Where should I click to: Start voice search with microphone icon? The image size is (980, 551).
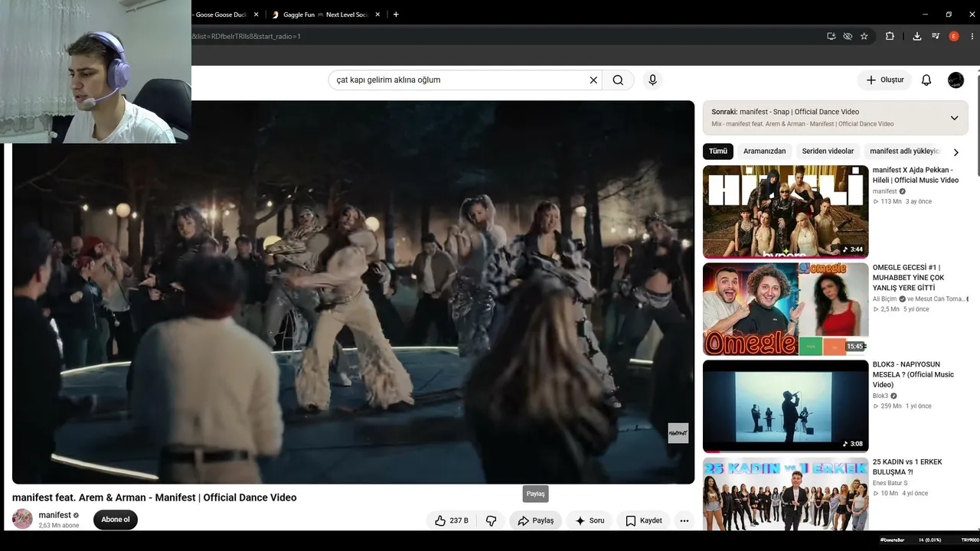pyautogui.click(x=652, y=80)
